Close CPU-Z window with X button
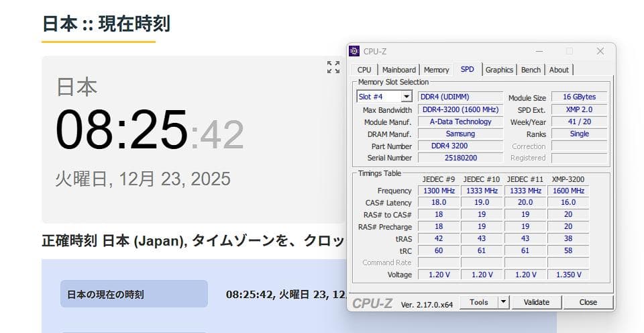The image size is (644, 333). 600,51
